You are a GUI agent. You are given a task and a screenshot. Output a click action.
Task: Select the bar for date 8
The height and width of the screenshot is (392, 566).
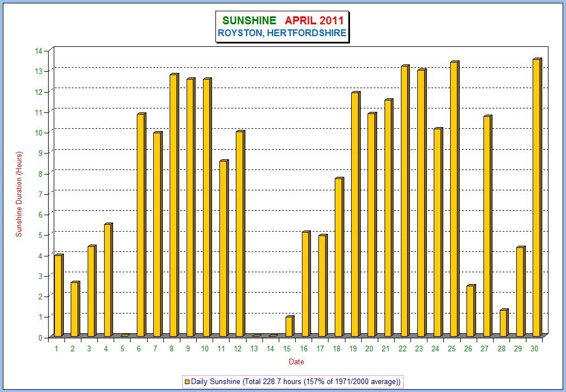[x=174, y=205]
